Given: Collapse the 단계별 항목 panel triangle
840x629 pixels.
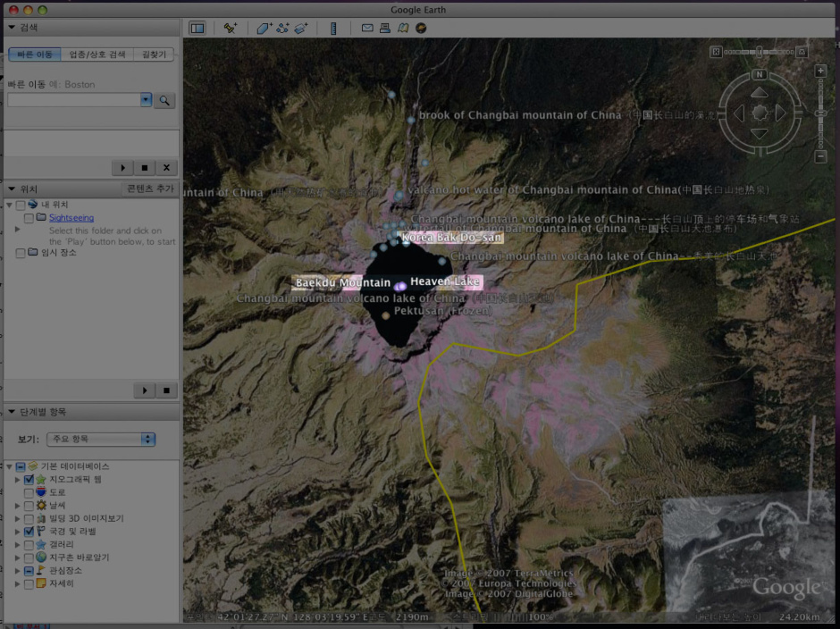Looking at the screenshot, I should [x=12, y=412].
